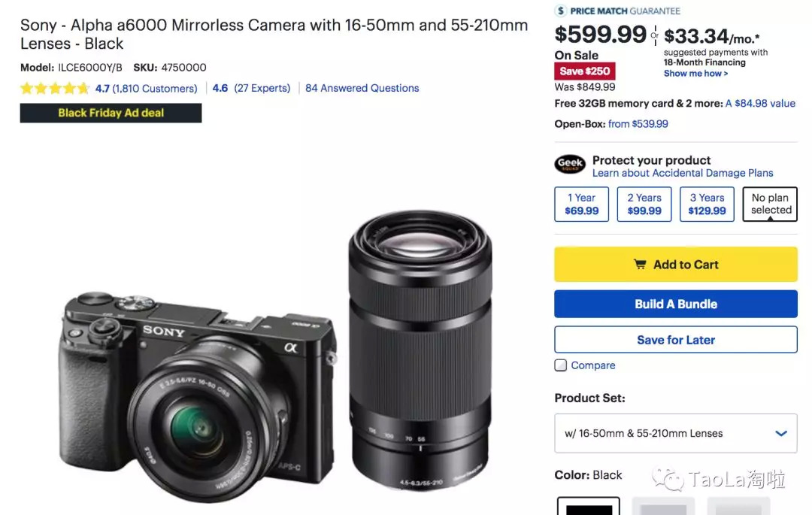Screen dimensions: 812x515
Task: Select the Black color swatch
Action: coord(588,507)
